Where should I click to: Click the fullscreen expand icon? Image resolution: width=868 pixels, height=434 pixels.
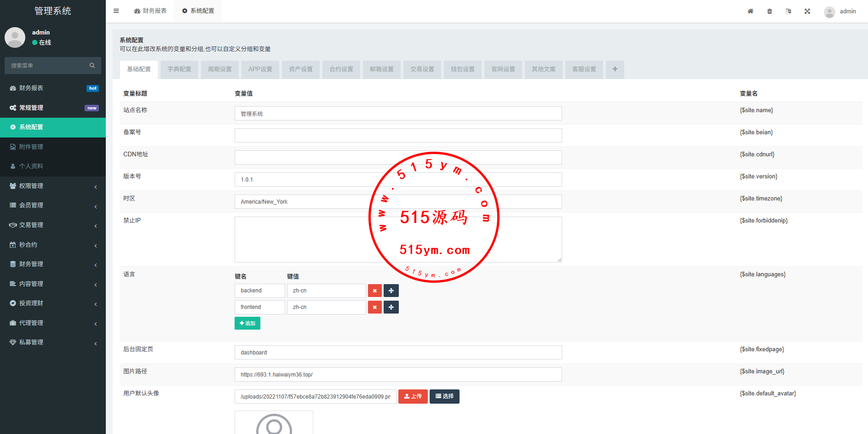click(807, 11)
